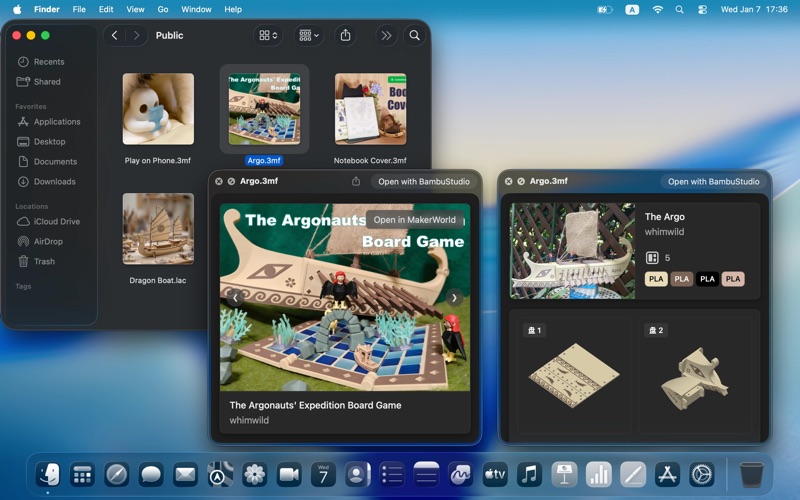Open the Help menu

coord(233,9)
